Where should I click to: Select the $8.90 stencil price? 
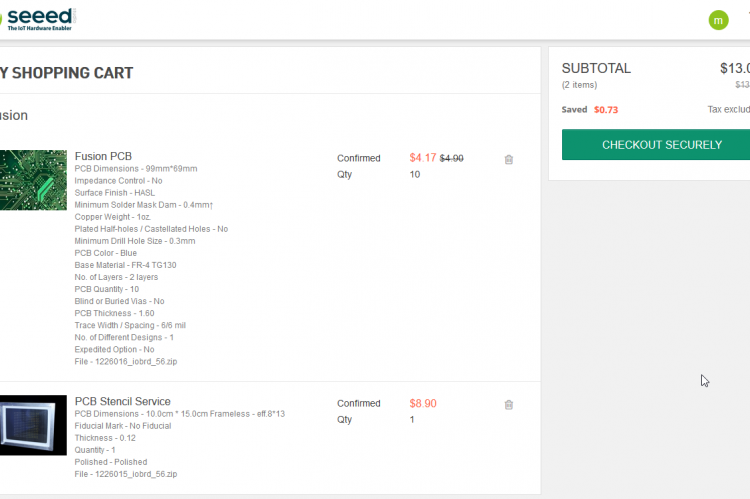[x=423, y=403]
